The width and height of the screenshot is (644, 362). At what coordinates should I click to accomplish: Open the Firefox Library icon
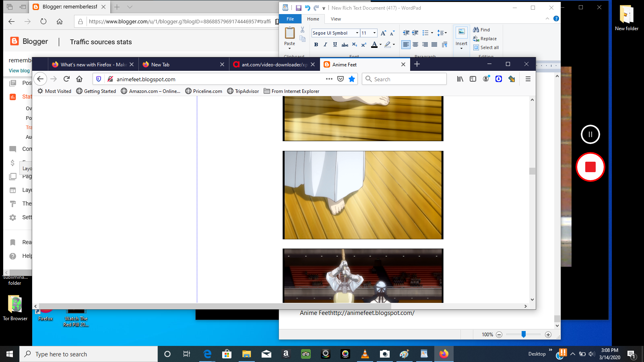[460, 79]
